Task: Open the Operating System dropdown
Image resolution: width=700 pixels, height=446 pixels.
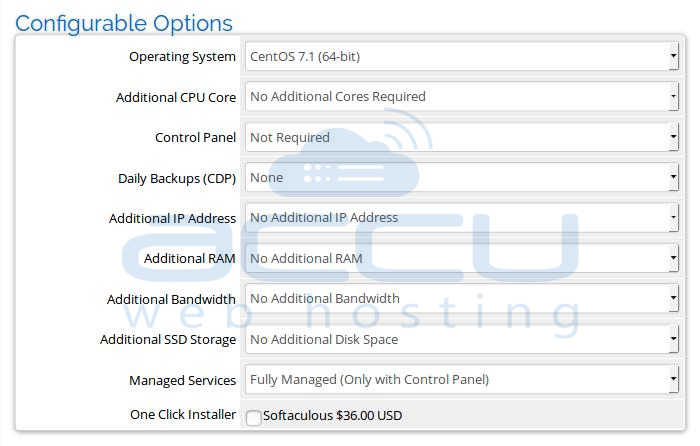Action: coord(462,56)
